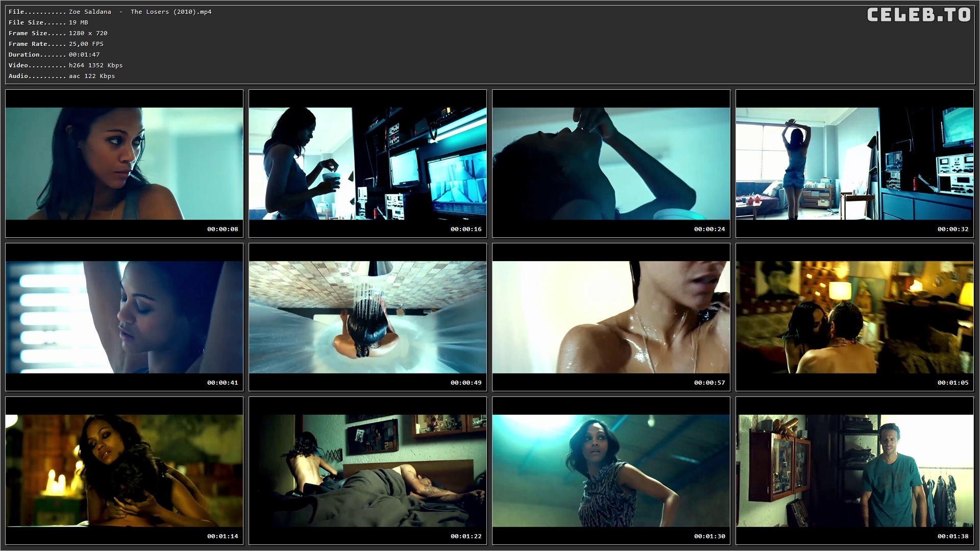Select the thumbnail at 00:01:30

coord(611,470)
